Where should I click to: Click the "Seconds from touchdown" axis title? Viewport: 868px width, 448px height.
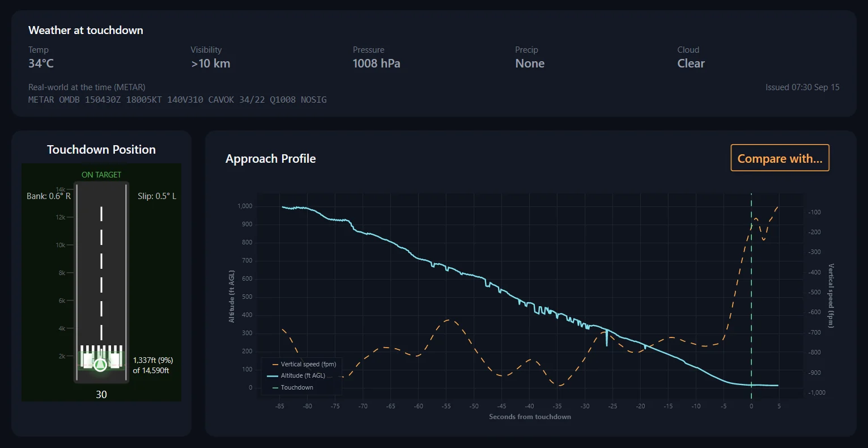point(530,417)
